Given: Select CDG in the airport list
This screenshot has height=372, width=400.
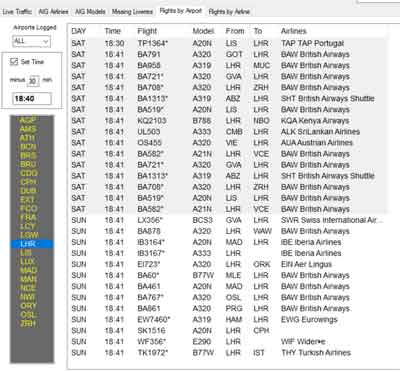Looking at the screenshot, I should [29, 173].
